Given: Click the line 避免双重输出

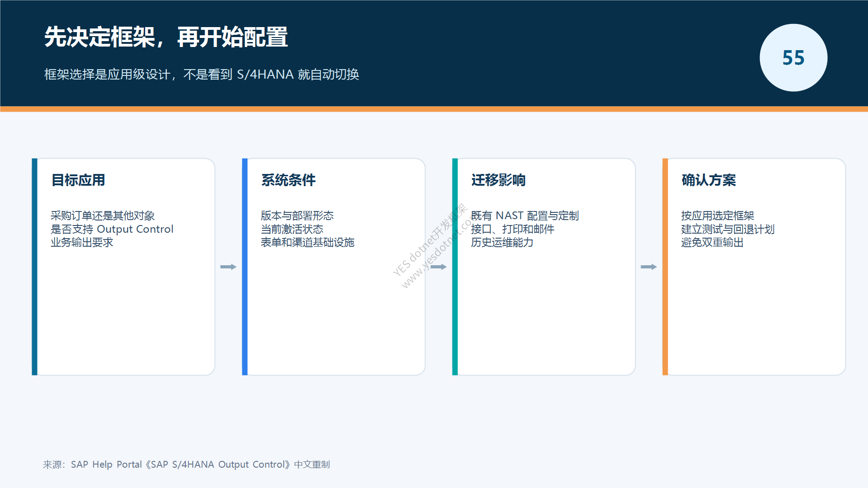Looking at the screenshot, I should pos(712,242).
